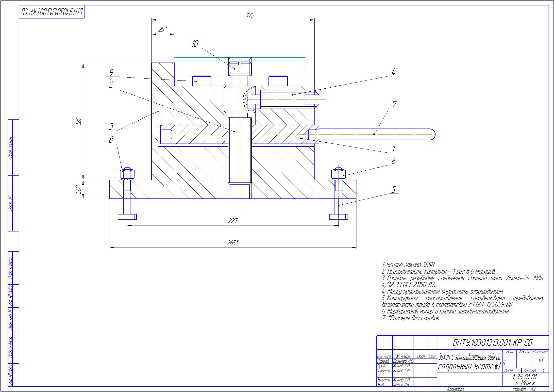Select the 'Формат A2' label
Image resolution: width=554 pixels, height=392 pixels.
coord(524,390)
